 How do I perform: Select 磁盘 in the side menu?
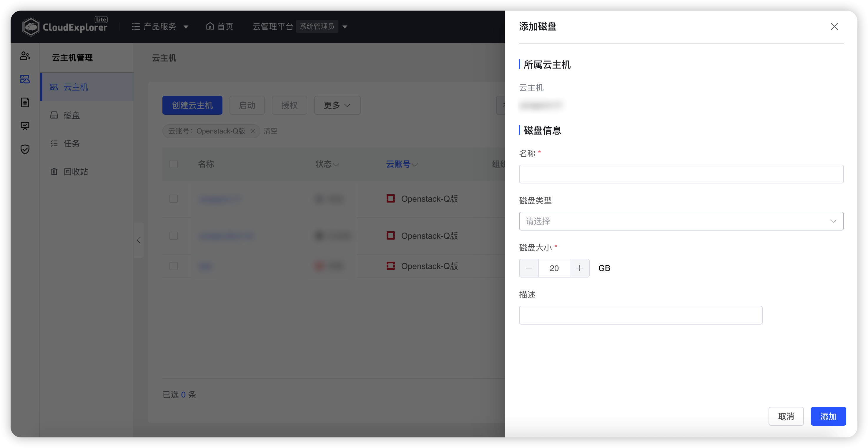point(87,115)
